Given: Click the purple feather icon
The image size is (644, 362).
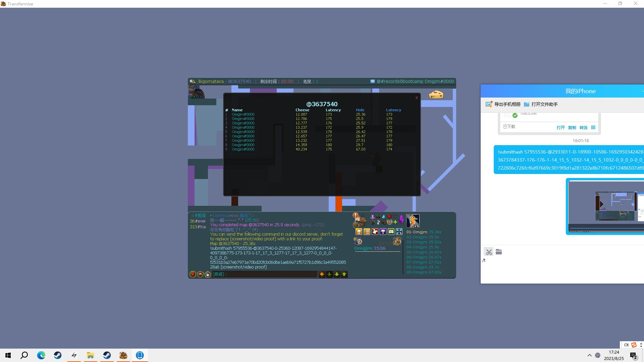Looking at the screenshot, I should 401,220.
